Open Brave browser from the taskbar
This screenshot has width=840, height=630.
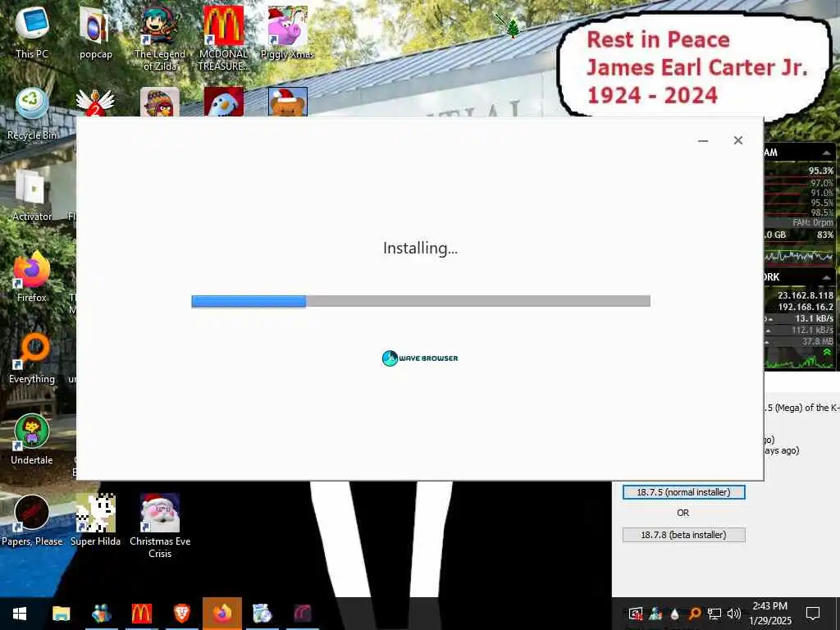click(181, 614)
